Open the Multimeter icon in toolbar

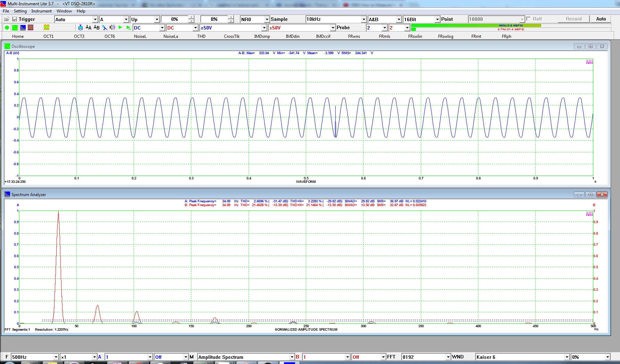coord(31,28)
